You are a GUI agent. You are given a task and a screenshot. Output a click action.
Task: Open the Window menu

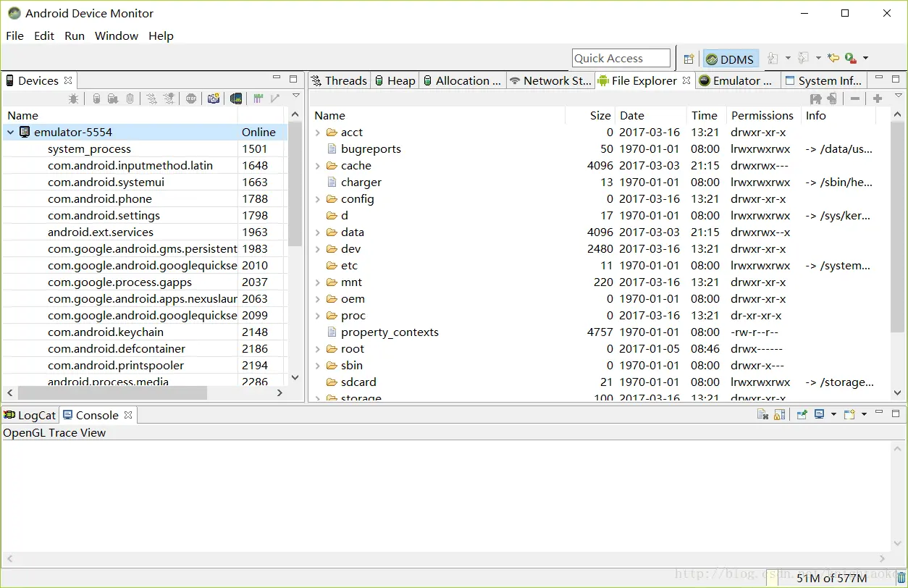click(x=117, y=35)
